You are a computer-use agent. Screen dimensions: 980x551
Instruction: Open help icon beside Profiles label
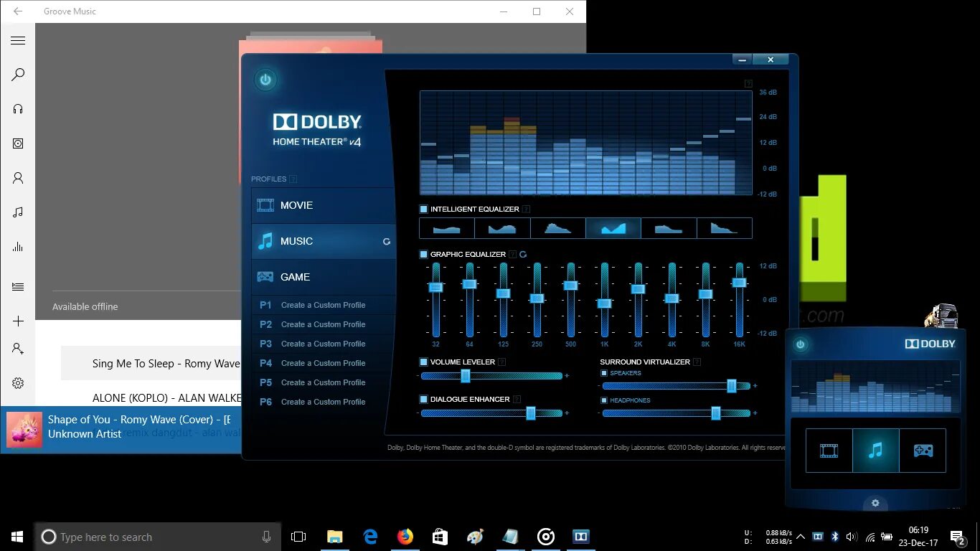[x=293, y=179]
